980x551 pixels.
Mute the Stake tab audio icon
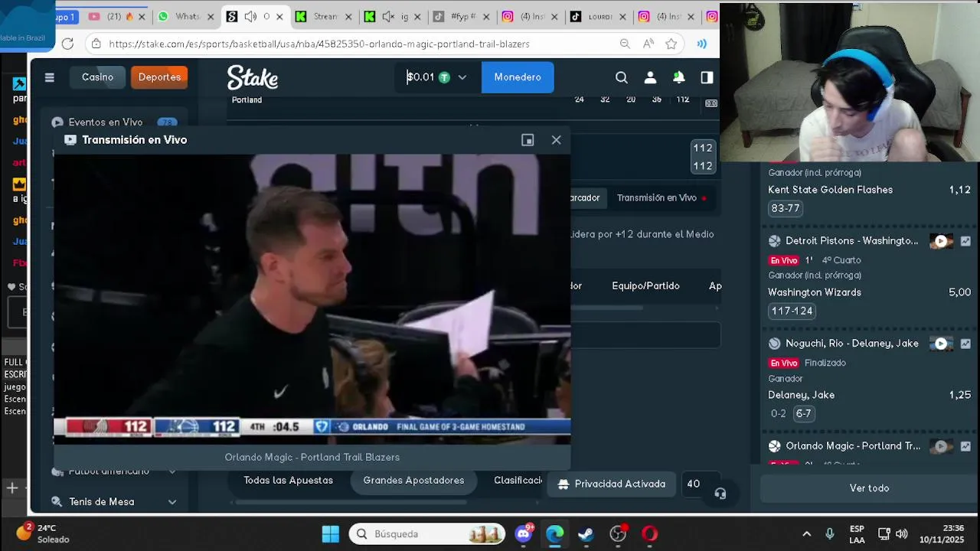(x=250, y=16)
